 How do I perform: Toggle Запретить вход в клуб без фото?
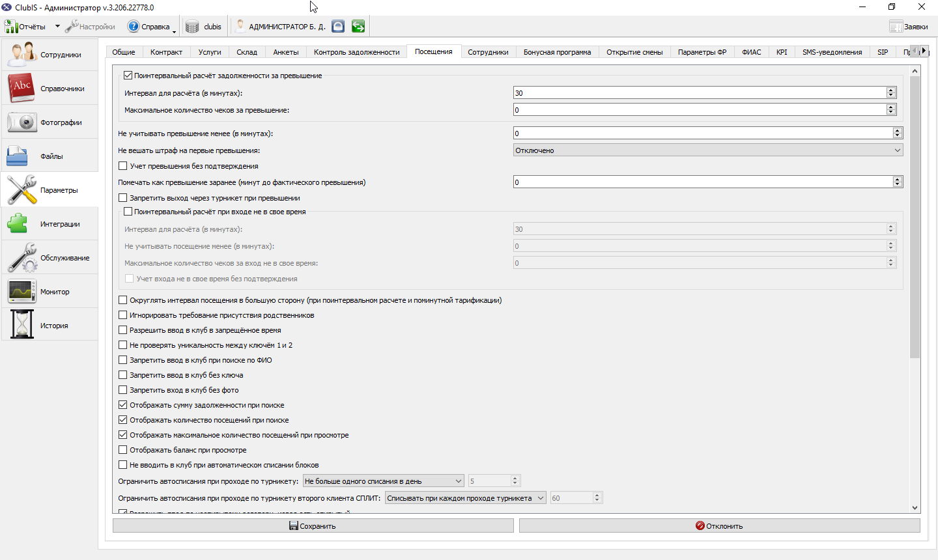(123, 390)
